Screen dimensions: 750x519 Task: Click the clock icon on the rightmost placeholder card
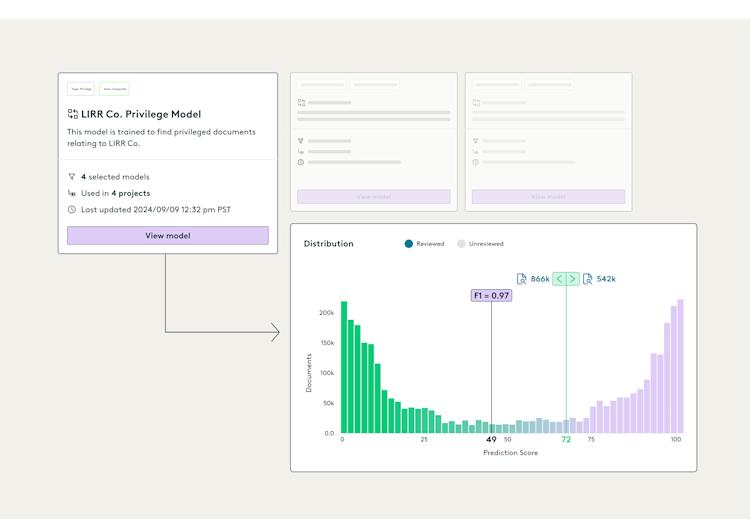click(x=475, y=162)
